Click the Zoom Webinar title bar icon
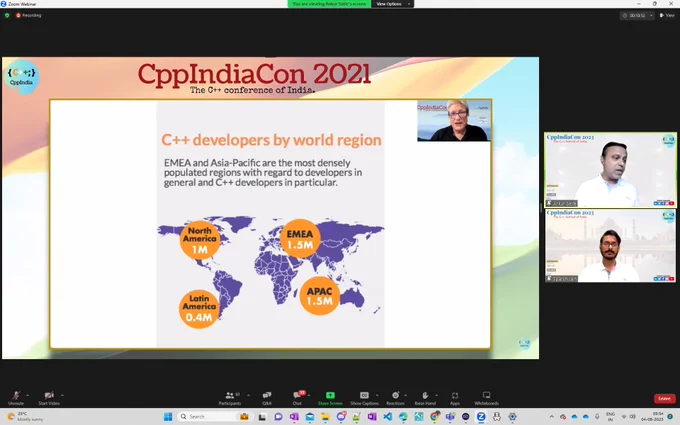 [x=3, y=4]
